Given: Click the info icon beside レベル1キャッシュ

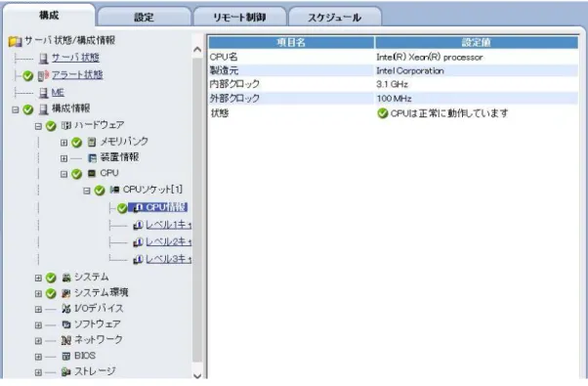Looking at the screenshot, I should click(x=138, y=225).
